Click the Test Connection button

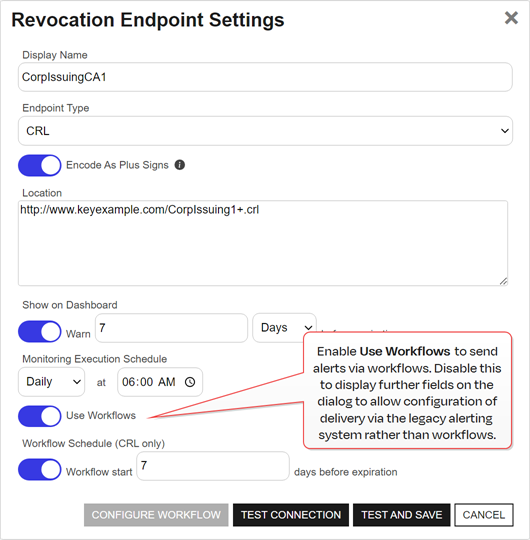pos(291,515)
